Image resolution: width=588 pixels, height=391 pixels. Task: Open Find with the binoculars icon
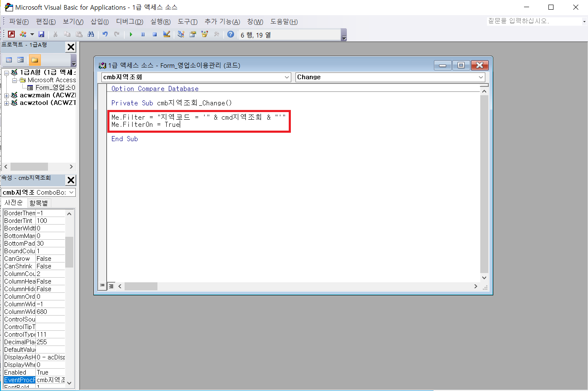tap(91, 34)
